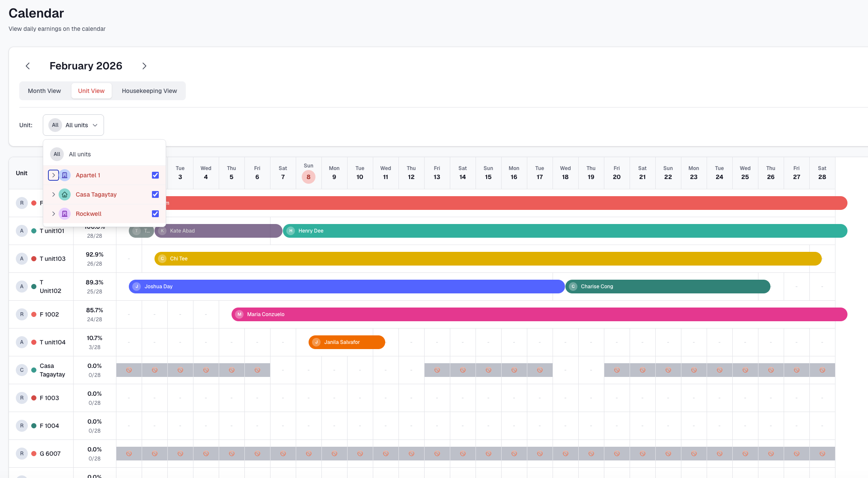Click the J avatar on Joshua Day's reservation
Image resolution: width=868 pixels, height=478 pixels.
point(136,286)
